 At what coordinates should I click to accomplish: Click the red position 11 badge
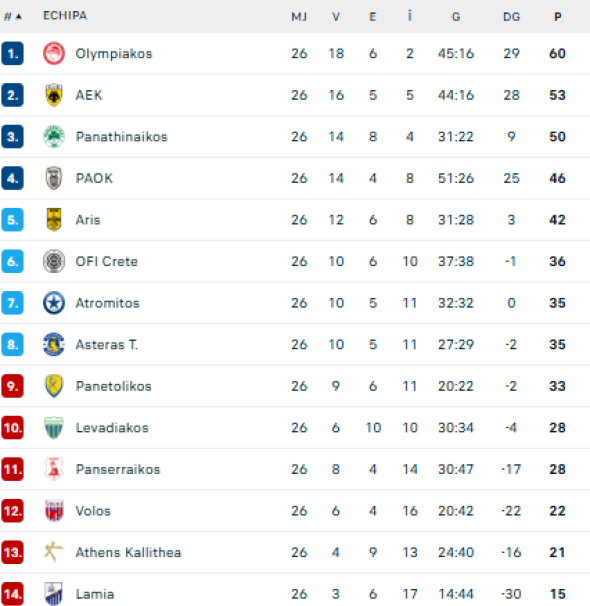click(x=12, y=469)
